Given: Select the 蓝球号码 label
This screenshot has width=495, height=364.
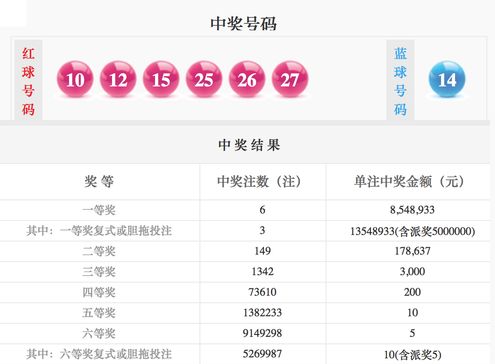Looking at the screenshot, I should click(400, 81).
